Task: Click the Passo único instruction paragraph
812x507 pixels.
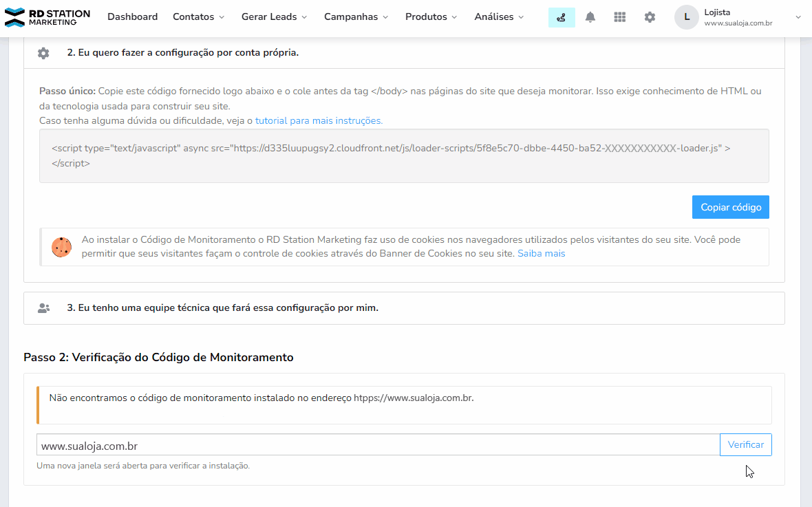Action: (x=400, y=98)
